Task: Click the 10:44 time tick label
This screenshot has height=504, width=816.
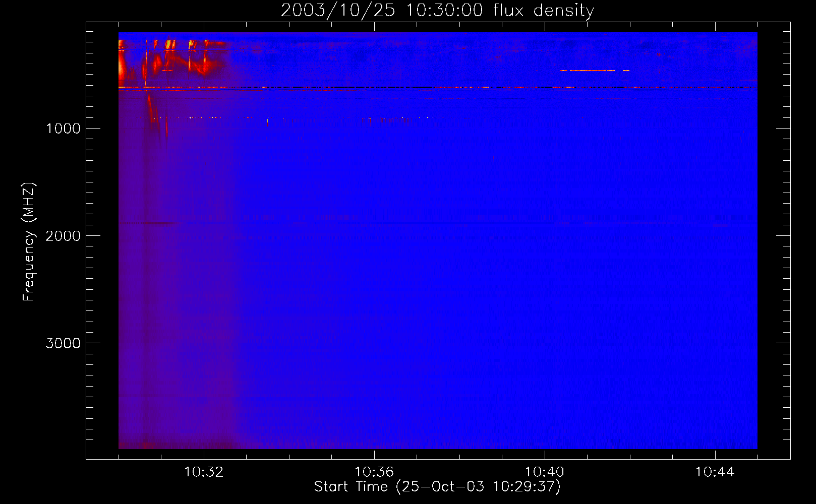Action: tap(715, 472)
